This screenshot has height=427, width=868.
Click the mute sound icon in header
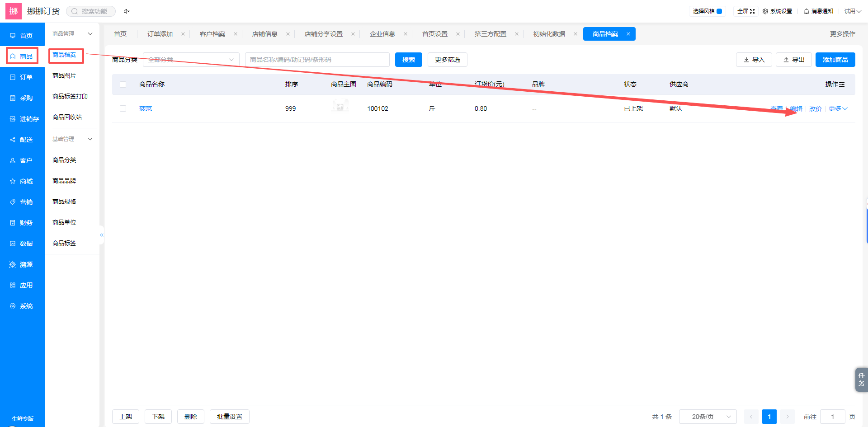[x=127, y=11]
